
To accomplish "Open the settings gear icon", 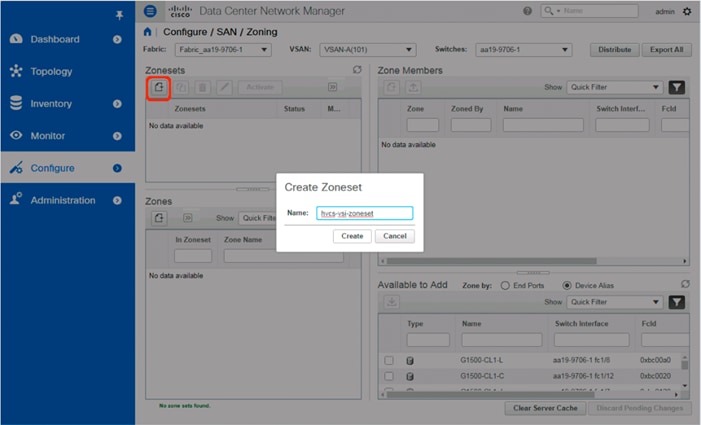I will click(x=687, y=11).
